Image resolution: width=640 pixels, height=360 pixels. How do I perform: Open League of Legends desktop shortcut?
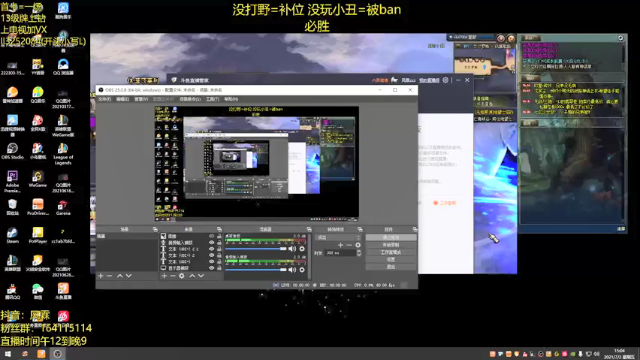(63, 154)
